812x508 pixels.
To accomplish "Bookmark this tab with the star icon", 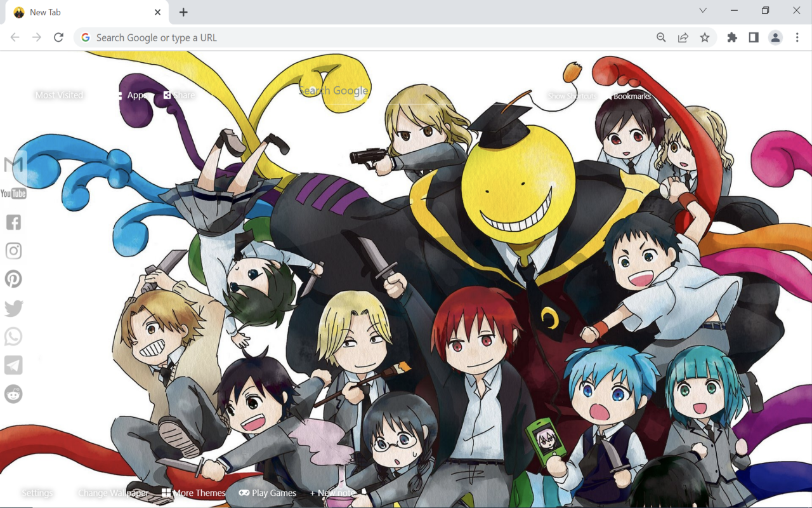I will pos(704,37).
